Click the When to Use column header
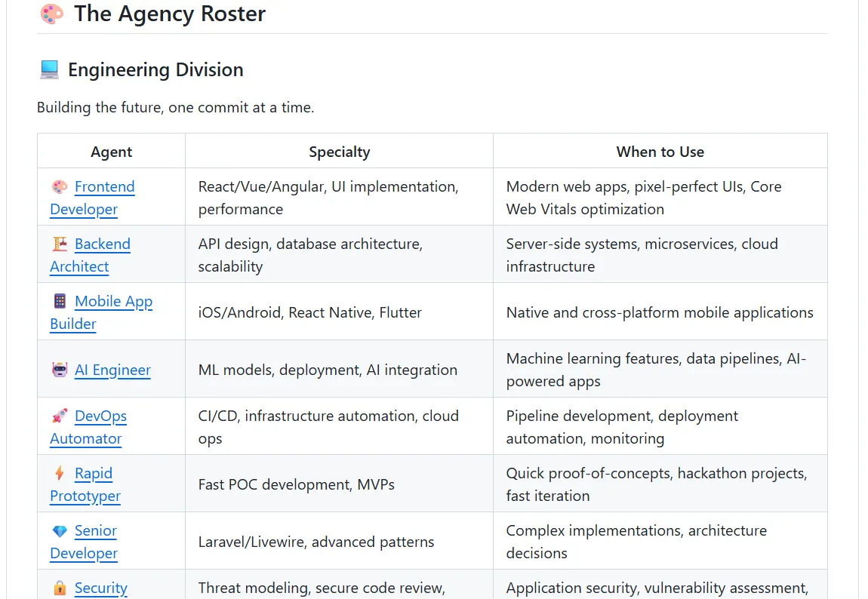Screen dimensions: 868x599 pos(660,152)
